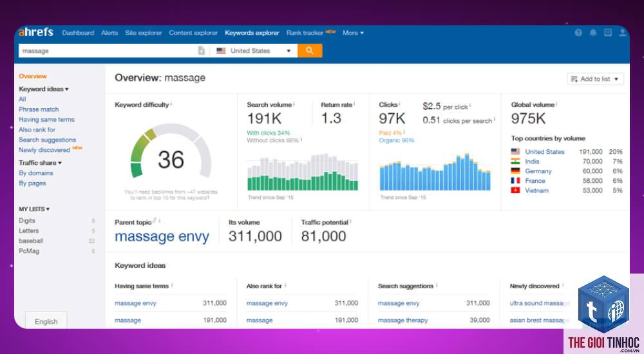Click the 311,000 parent topic volume
644x354 pixels.
pyautogui.click(x=255, y=236)
